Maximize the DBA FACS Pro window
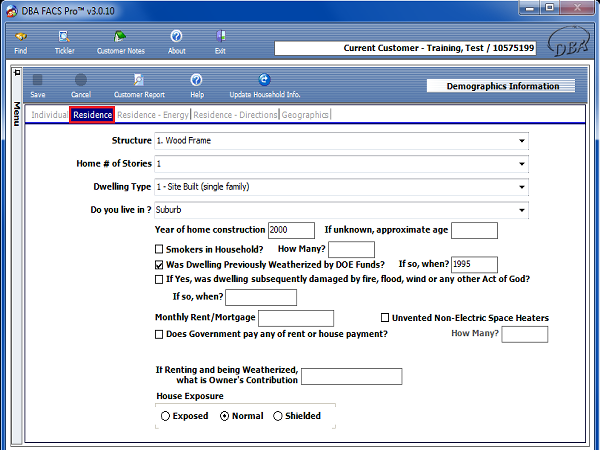This screenshot has height=450, width=600. click(550, 8)
